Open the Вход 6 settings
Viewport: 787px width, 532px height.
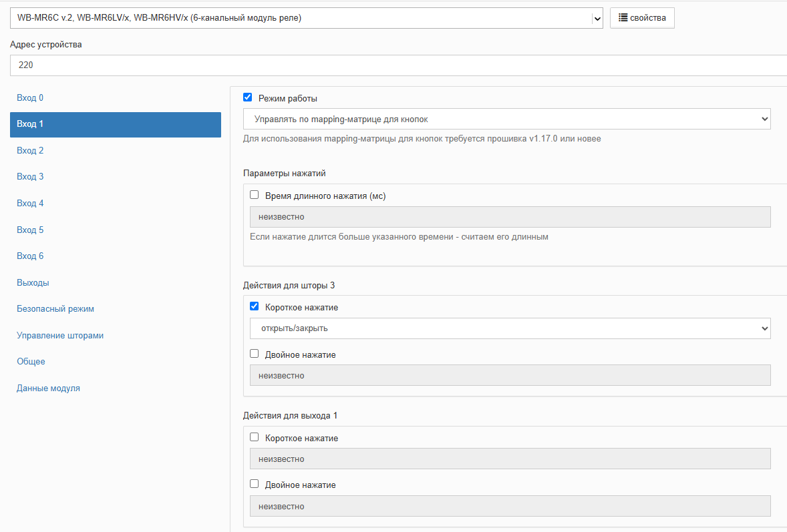point(30,256)
